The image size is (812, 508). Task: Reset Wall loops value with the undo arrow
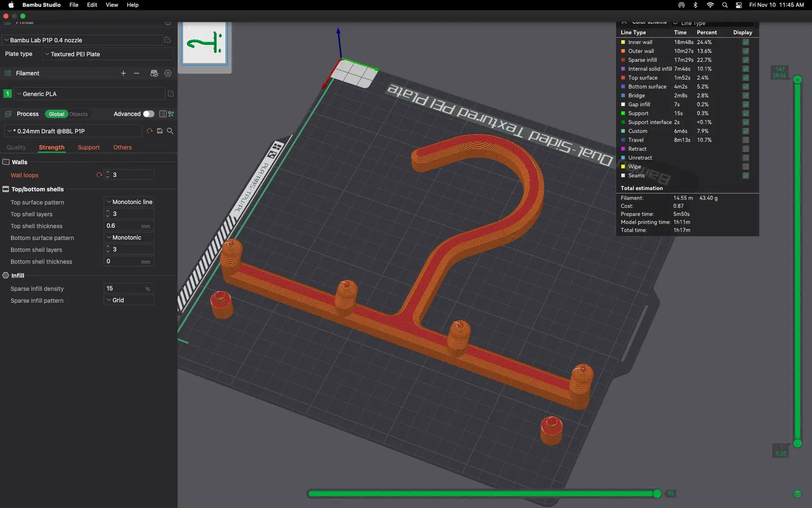point(99,175)
